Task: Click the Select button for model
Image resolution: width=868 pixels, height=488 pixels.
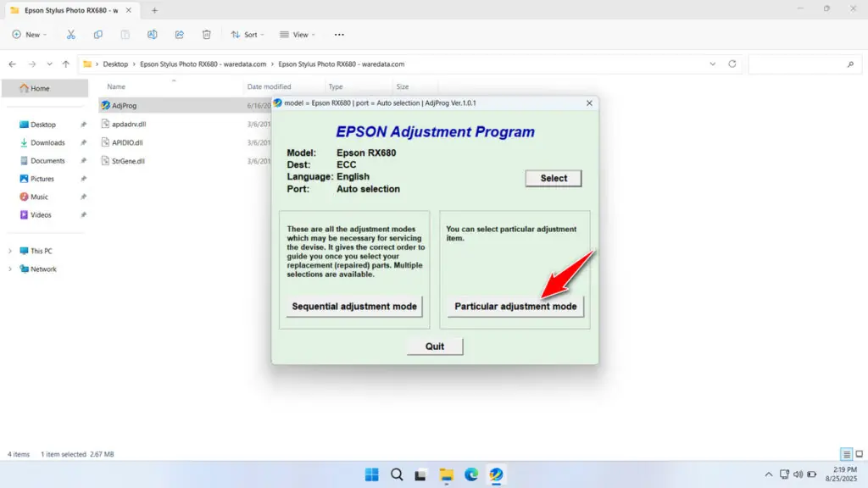Action: 554,178
